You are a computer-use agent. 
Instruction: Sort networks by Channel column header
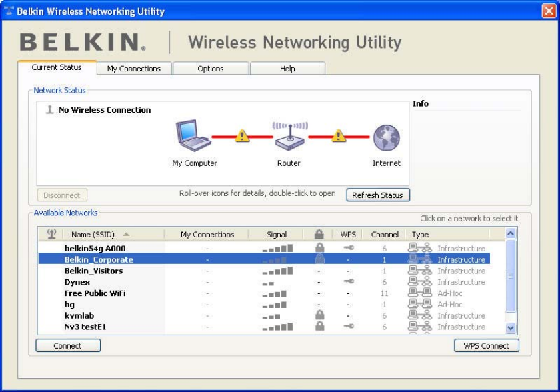(385, 234)
